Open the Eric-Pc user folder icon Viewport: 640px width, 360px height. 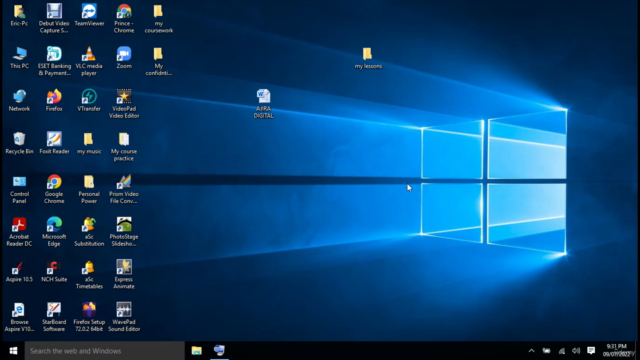[x=19, y=16]
